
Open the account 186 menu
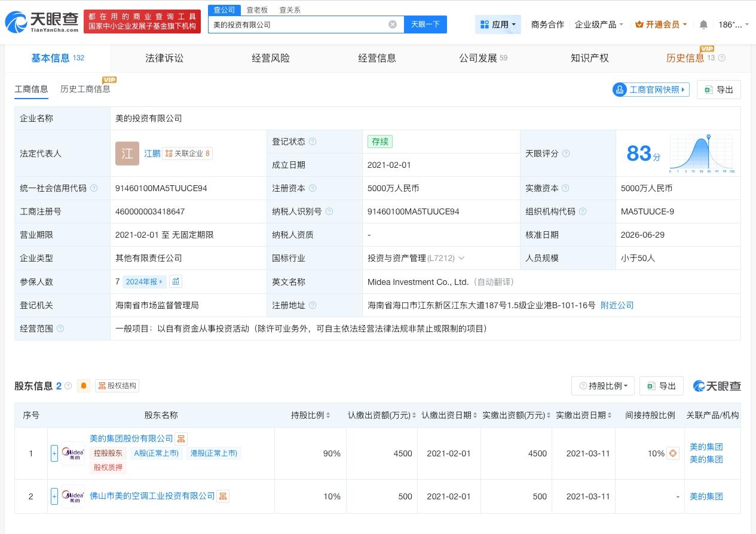pos(733,24)
